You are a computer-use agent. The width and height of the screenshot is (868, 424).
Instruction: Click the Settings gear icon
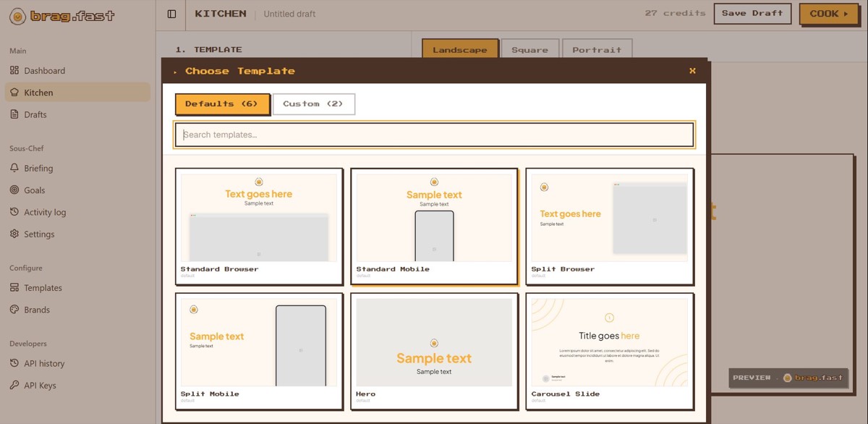pos(15,234)
